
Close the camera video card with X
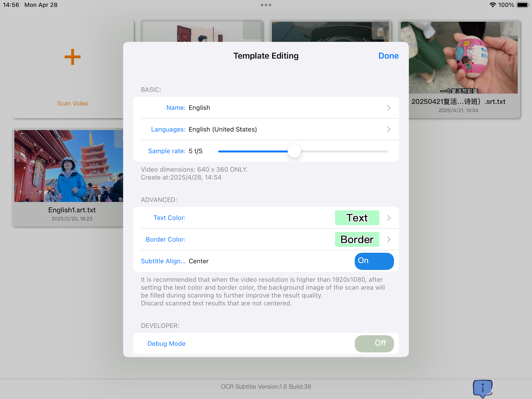(x=381, y=29)
